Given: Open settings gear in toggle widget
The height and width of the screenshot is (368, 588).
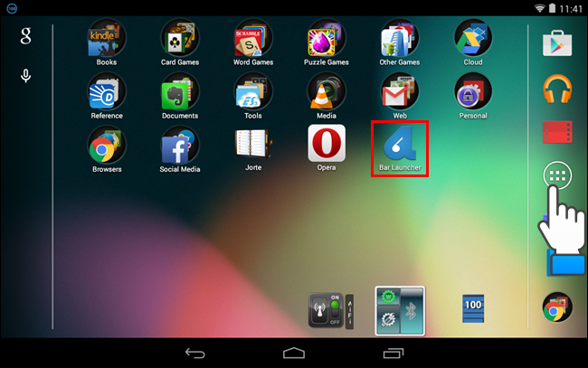Looking at the screenshot, I should click(388, 320).
